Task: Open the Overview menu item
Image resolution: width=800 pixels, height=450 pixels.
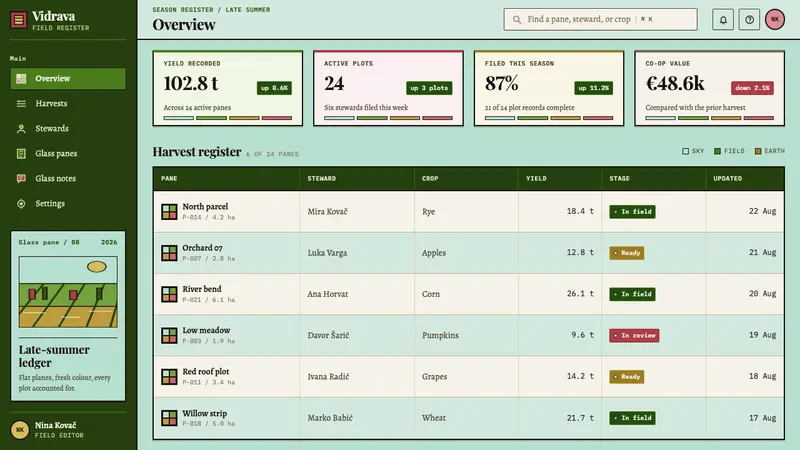Action: click(x=68, y=79)
